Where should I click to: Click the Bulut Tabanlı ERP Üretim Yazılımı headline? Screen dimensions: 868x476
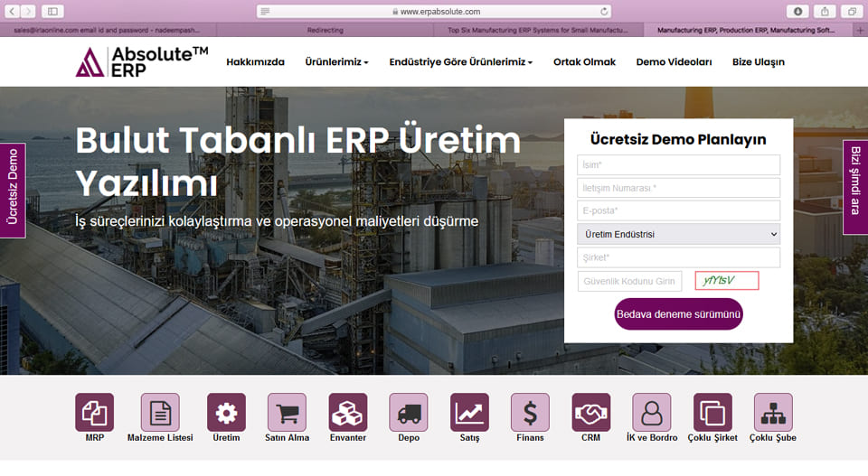297,162
